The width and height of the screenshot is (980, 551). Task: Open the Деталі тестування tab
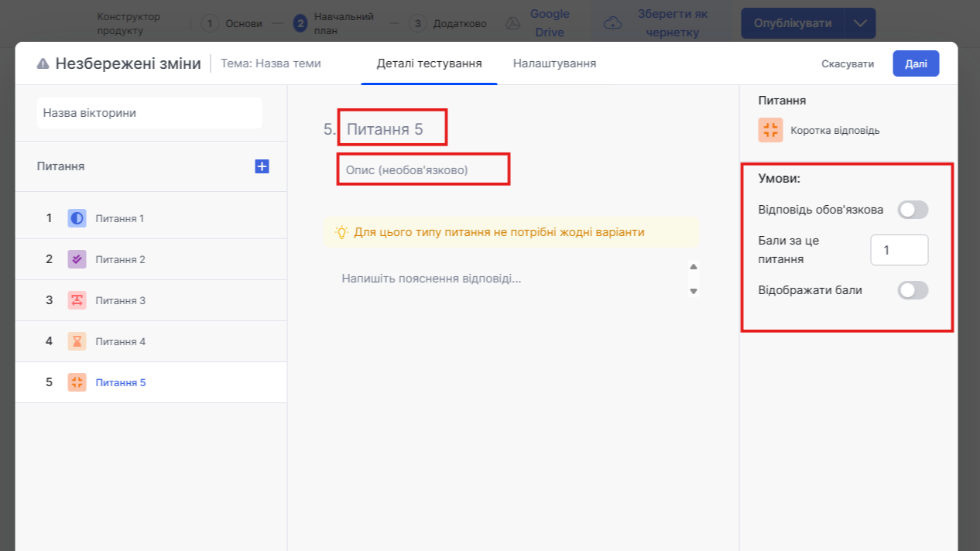429,63
